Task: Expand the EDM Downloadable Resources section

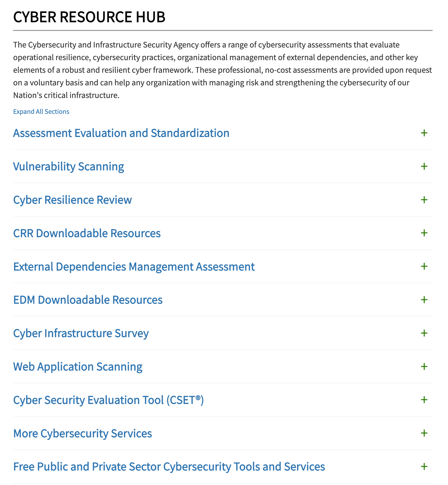Action: (424, 300)
